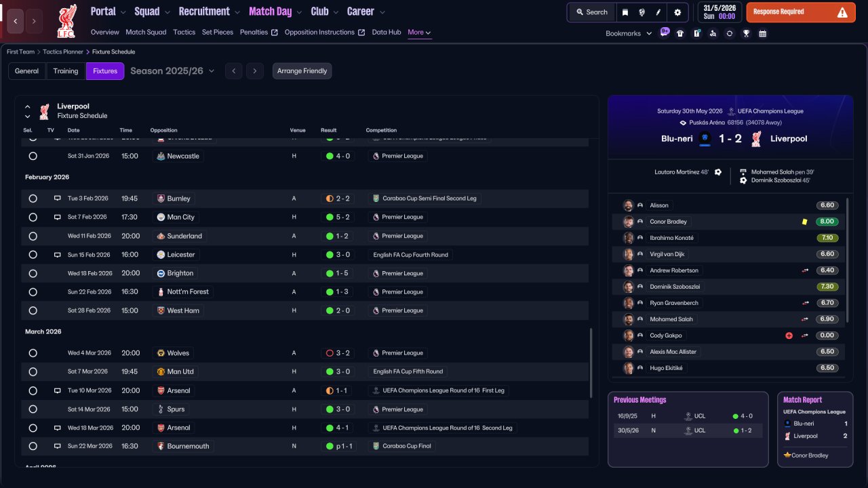Image resolution: width=868 pixels, height=488 pixels.
Task: Switch to the Training tab
Action: tap(66, 71)
